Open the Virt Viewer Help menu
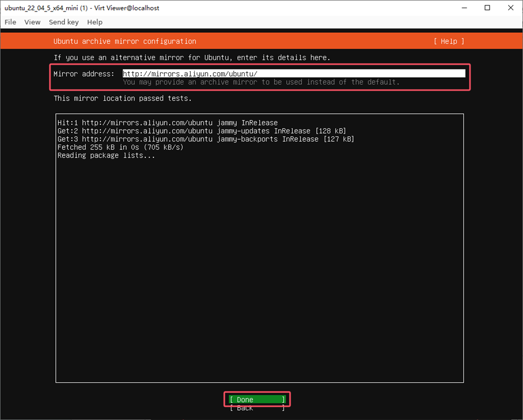 point(94,22)
